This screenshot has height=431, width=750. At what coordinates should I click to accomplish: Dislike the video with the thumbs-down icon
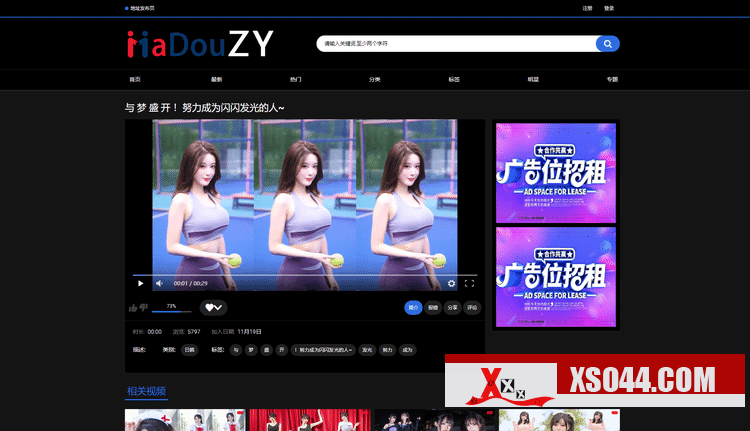143,308
